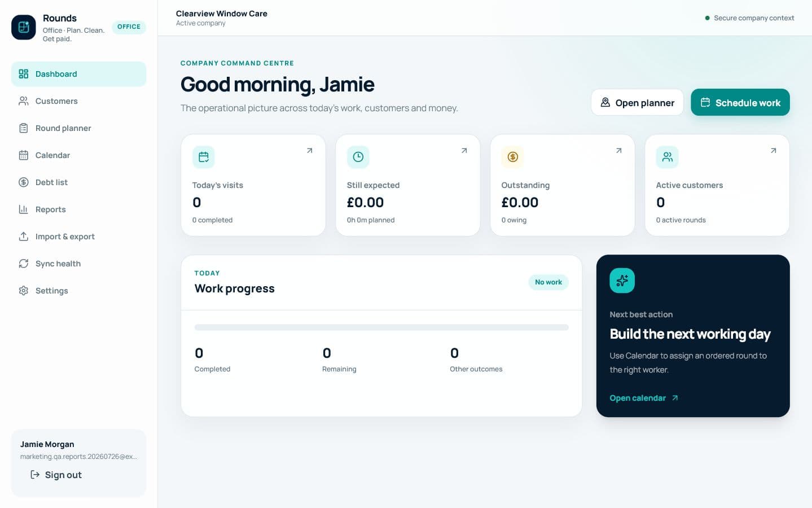Click the Active customers people icon
The height and width of the screenshot is (508, 812).
668,157
